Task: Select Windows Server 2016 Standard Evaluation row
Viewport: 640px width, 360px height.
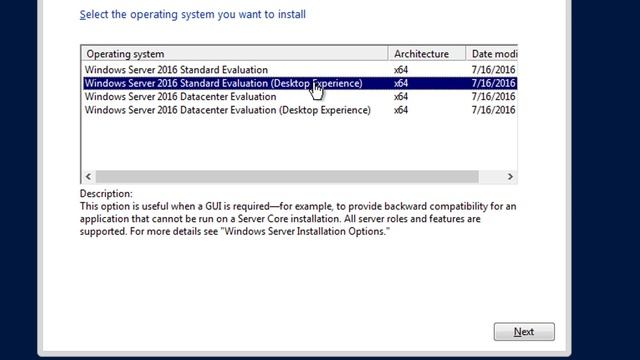Action: pyautogui.click(x=300, y=70)
